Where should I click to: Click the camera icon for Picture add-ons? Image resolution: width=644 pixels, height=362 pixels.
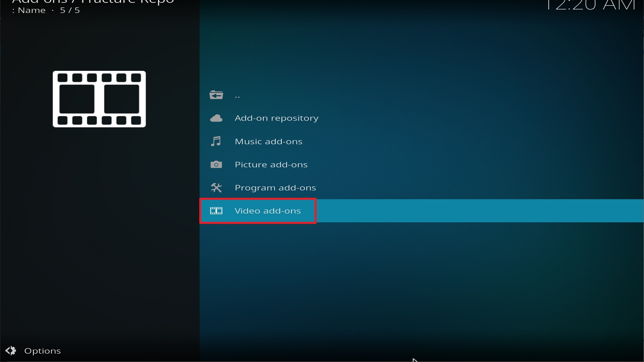point(216,164)
